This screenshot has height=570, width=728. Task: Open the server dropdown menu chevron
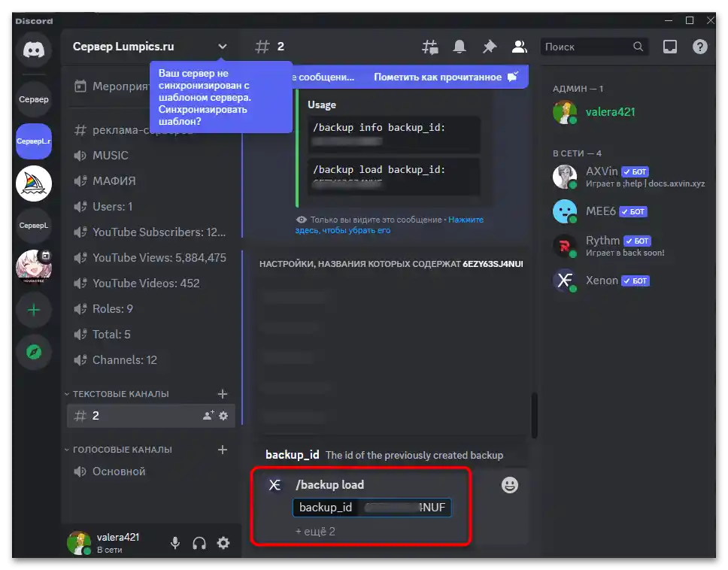click(x=223, y=47)
